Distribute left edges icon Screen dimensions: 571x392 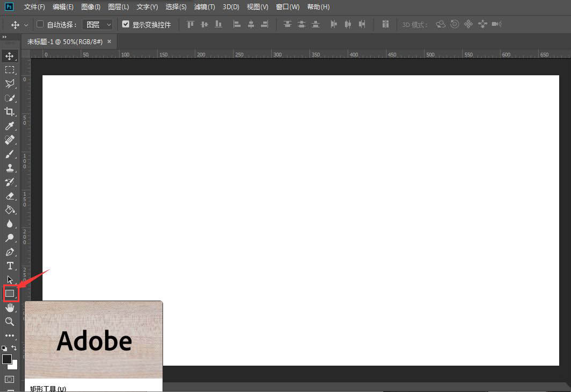point(334,24)
